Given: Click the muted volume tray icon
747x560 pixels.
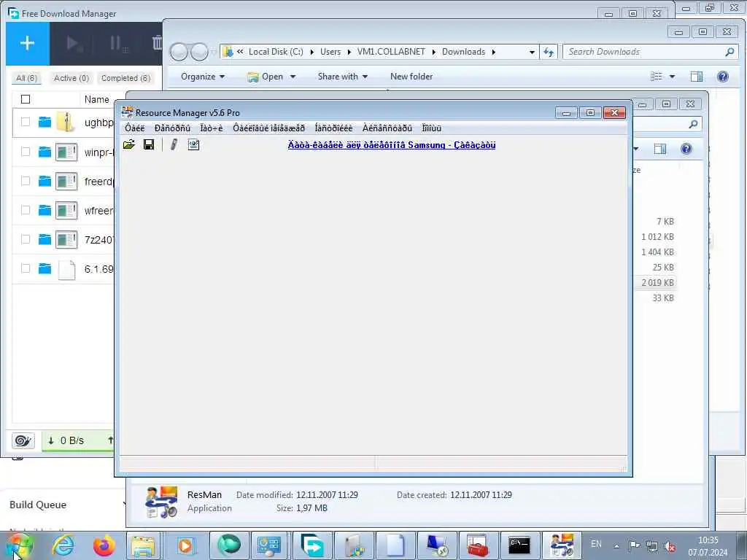Looking at the screenshot, I should pyautogui.click(x=670, y=546).
